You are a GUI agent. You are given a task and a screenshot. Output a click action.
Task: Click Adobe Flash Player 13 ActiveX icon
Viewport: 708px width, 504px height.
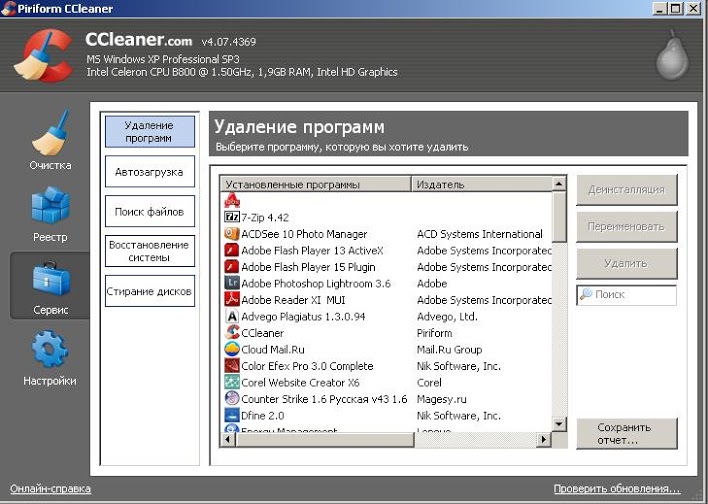click(x=232, y=250)
